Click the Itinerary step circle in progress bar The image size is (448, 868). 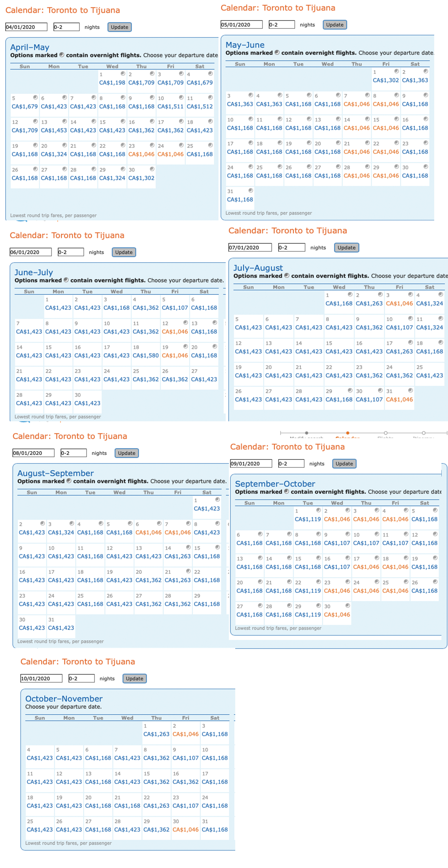423,433
